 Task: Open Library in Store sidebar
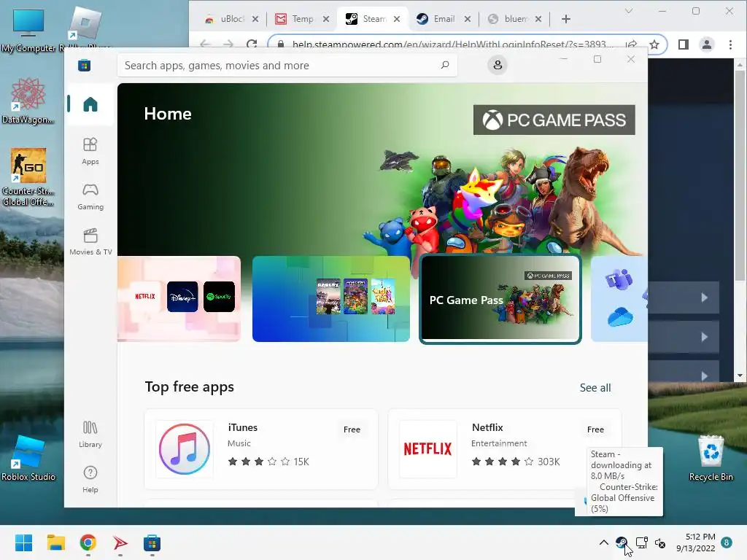(90, 434)
